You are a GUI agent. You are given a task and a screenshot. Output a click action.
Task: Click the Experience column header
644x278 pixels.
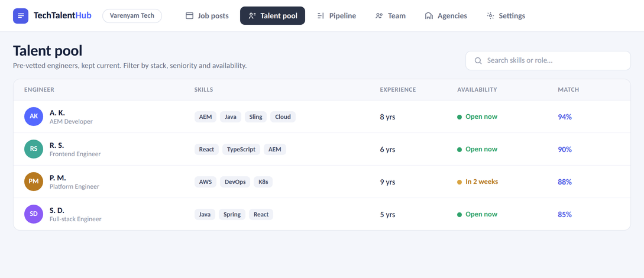click(397, 89)
